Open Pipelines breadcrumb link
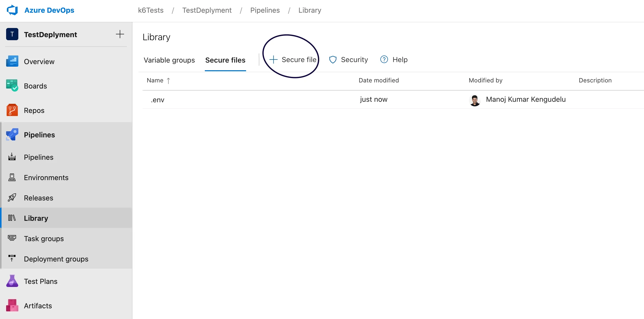The width and height of the screenshot is (644, 319). (x=265, y=10)
